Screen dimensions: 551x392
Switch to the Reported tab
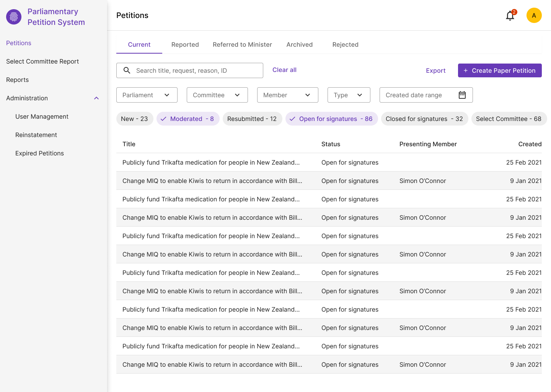tap(185, 44)
